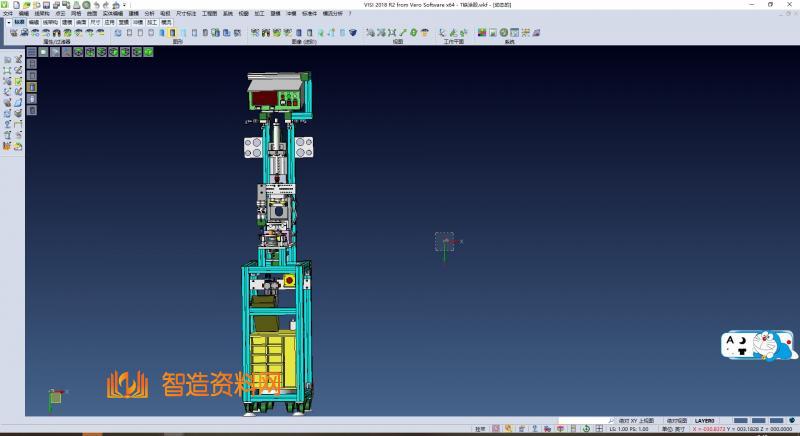Expand the arrow left of 标准 tab
The height and width of the screenshot is (436, 800).
(x=8, y=20)
